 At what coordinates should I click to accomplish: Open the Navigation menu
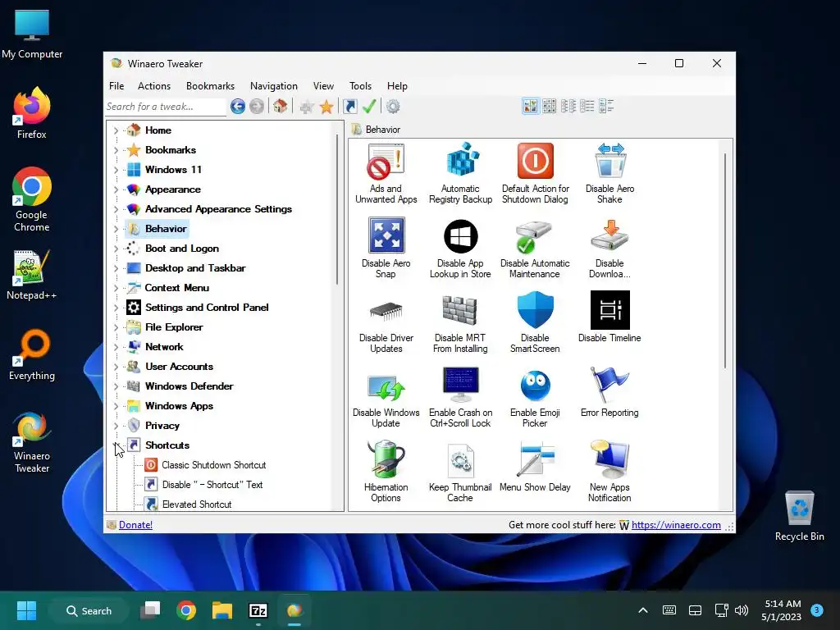pyautogui.click(x=274, y=85)
